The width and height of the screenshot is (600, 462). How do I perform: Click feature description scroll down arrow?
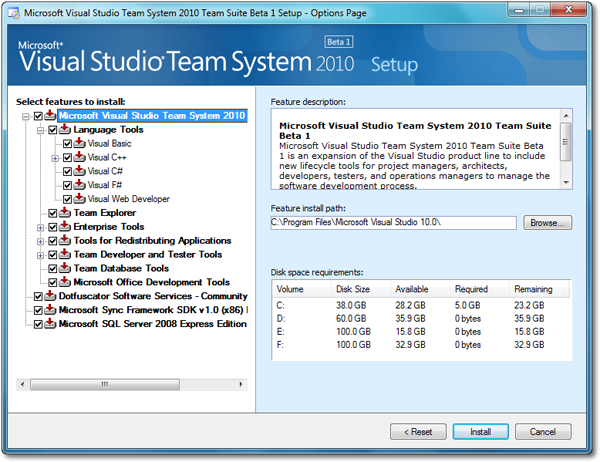point(566,183)
